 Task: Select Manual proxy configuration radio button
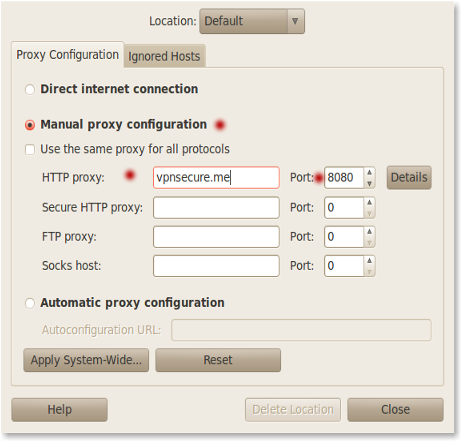(30, 125)
